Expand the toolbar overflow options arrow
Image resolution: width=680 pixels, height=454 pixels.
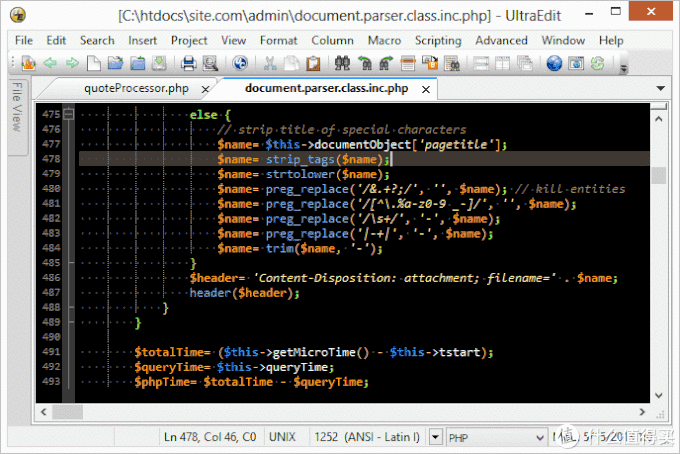pos(624,68)
